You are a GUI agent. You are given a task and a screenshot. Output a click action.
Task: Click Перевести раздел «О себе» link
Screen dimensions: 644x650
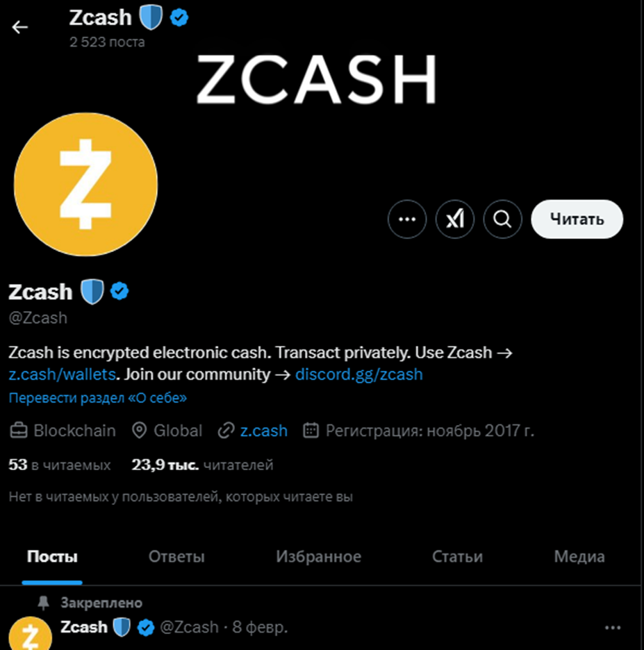tap(97, 398)
